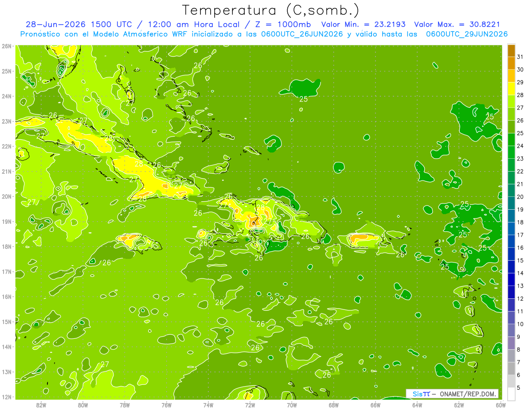Click the "19N" latitude label
532x411 pixels.
(7, 222)
